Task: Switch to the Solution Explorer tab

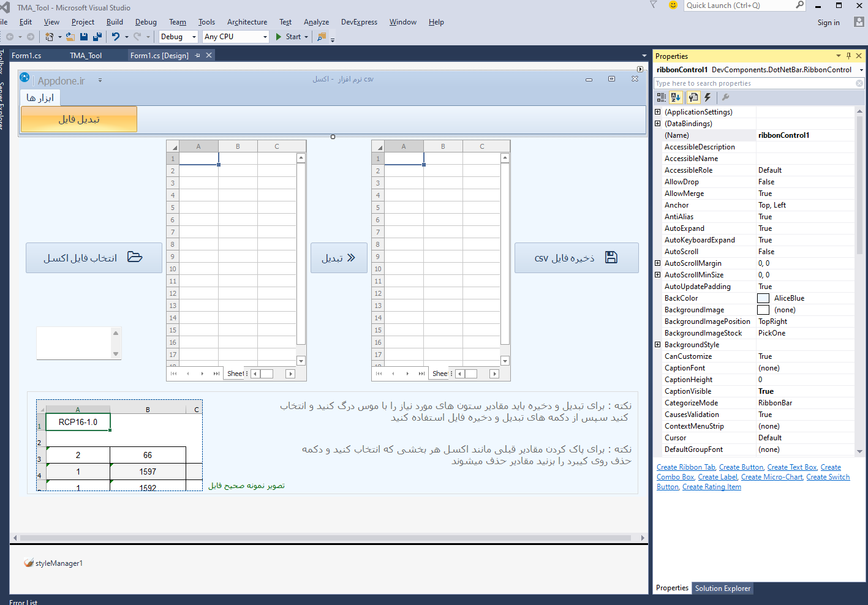Action: coord(722,588)
